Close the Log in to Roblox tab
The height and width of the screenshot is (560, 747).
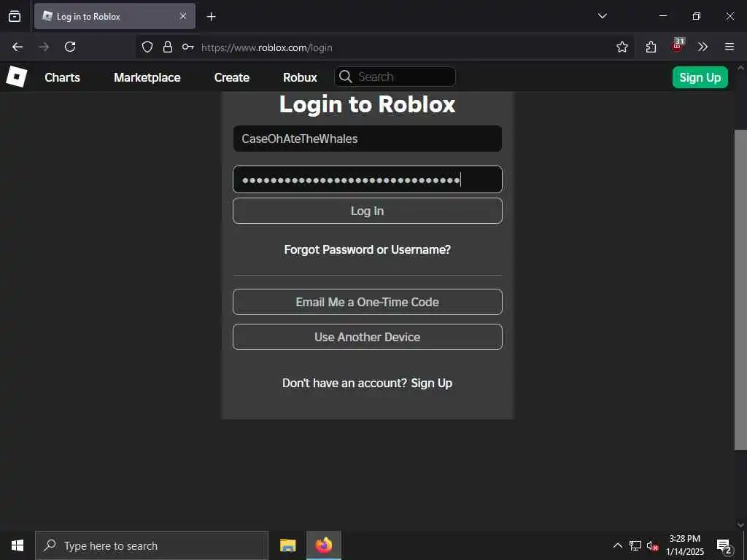[183, 16]
